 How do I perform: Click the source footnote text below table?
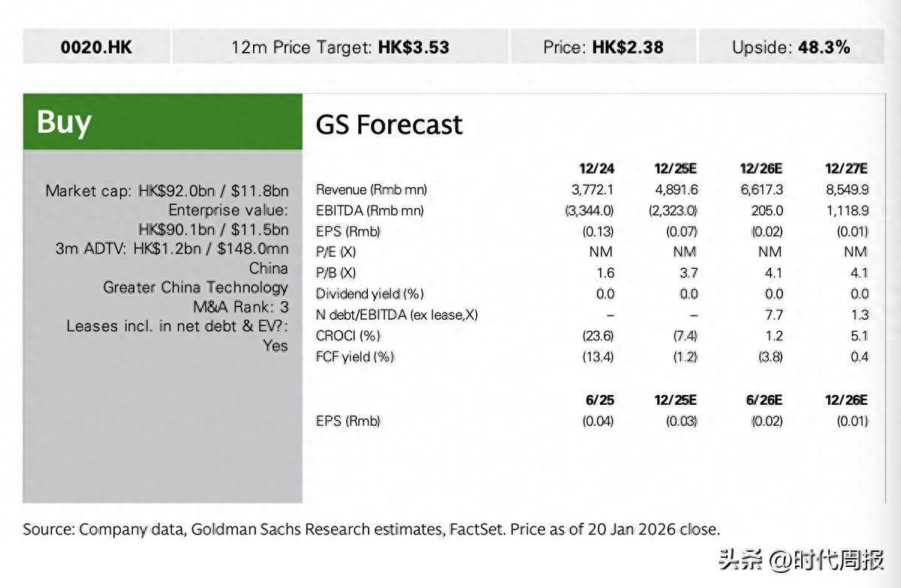click(x=371, y=529)
